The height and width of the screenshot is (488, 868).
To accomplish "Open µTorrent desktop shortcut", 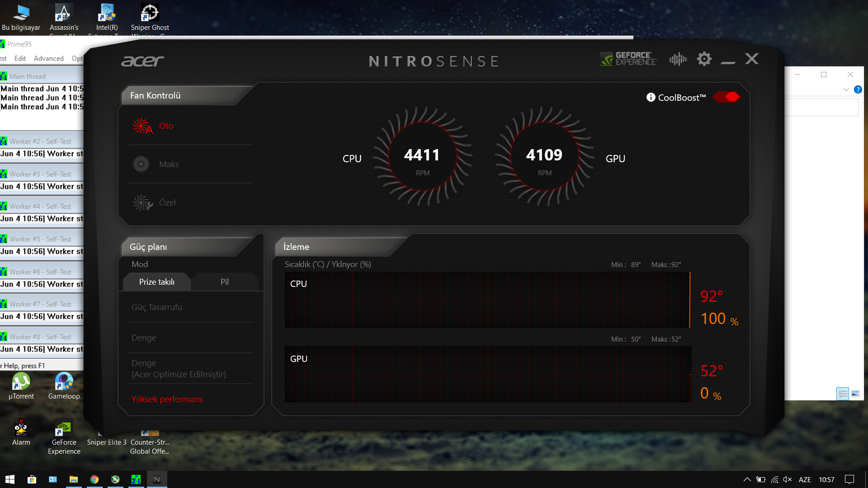I will click(x=21, y=386).
